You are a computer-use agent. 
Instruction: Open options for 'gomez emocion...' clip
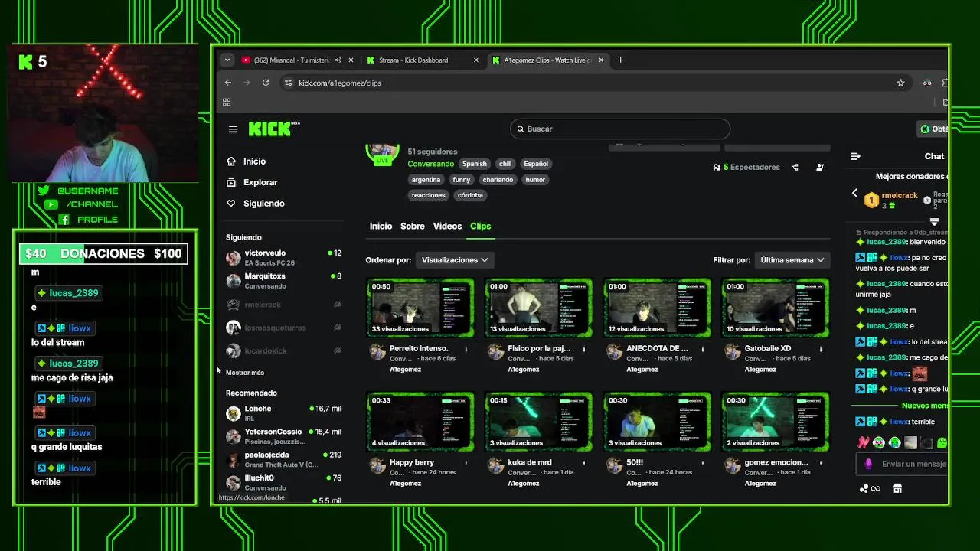pos(821,463)
